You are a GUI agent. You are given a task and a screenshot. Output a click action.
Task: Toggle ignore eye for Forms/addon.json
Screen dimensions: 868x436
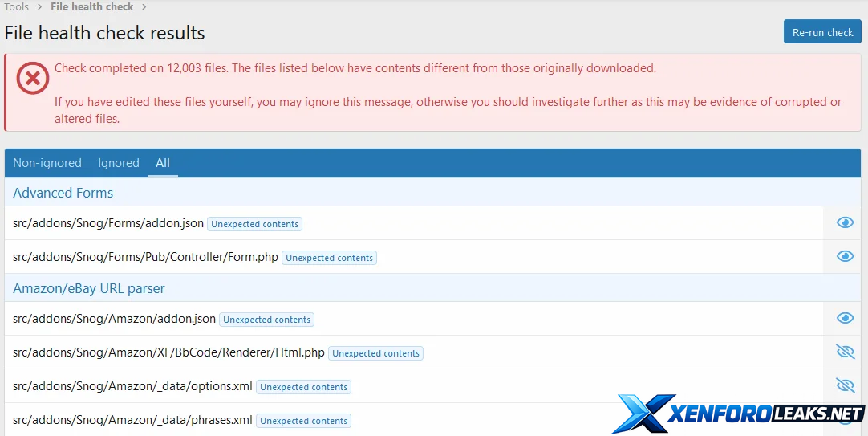(x=845, y=222)
